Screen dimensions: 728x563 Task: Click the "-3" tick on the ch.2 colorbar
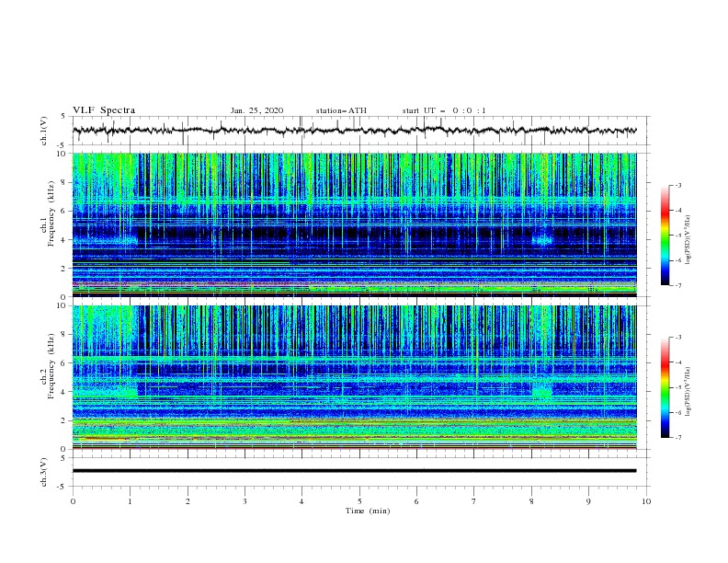coord(677,338)
